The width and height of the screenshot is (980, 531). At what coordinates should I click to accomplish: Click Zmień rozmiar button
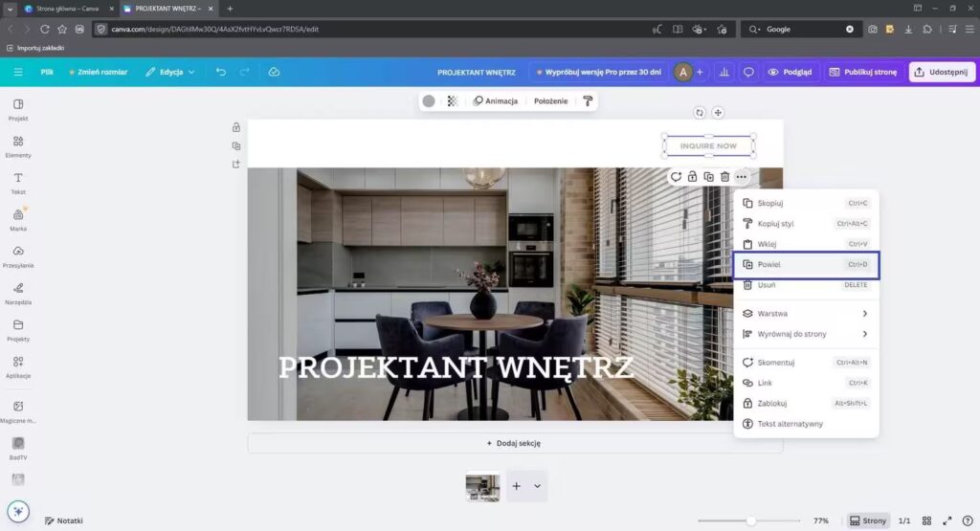(x=99, y=72)
